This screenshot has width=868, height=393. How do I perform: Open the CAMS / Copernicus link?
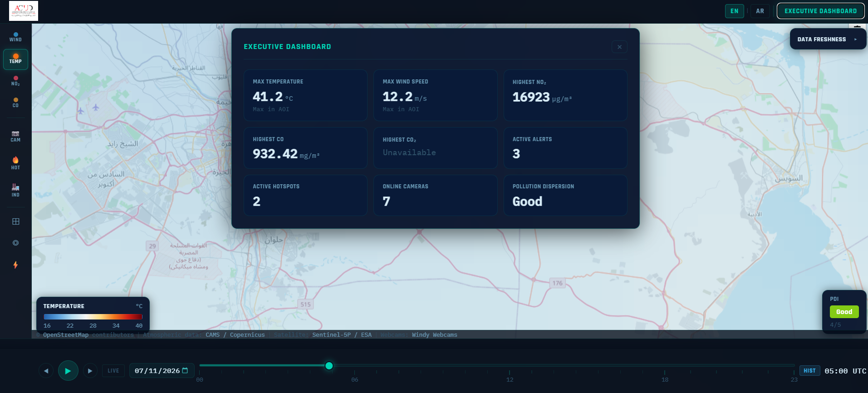pyautogui.click(x=235, y=335)
